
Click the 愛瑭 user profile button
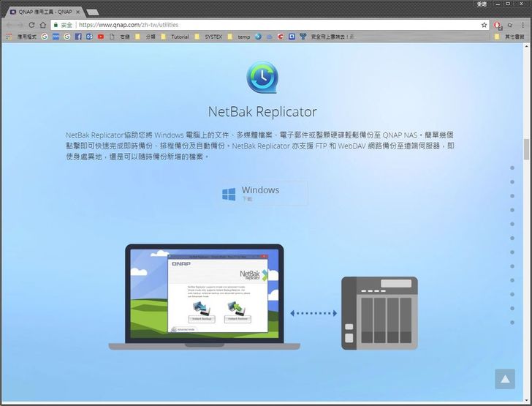[482, 4]
